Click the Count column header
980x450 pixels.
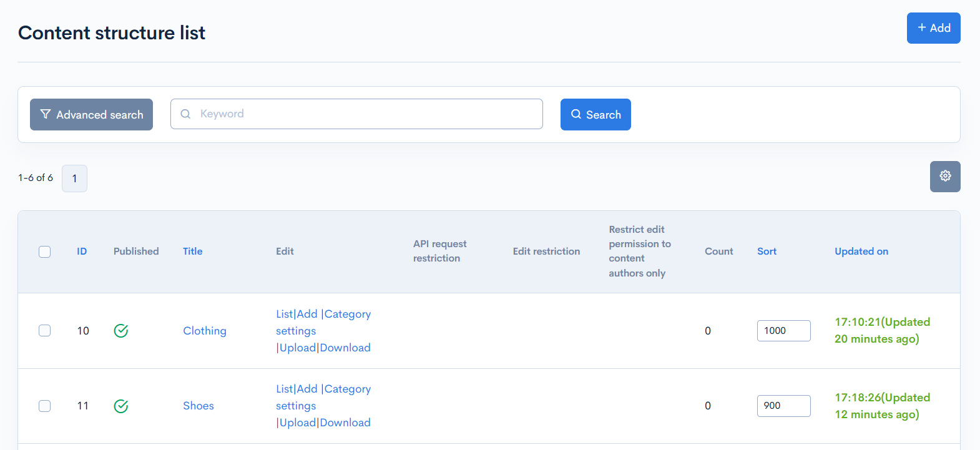click(719, 252)
